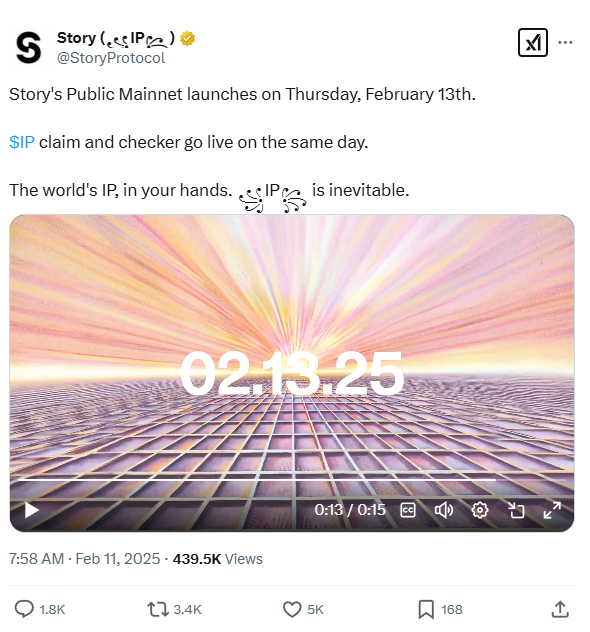Click the gold verified badge
The image size is (590, 632).
point(187,39)
